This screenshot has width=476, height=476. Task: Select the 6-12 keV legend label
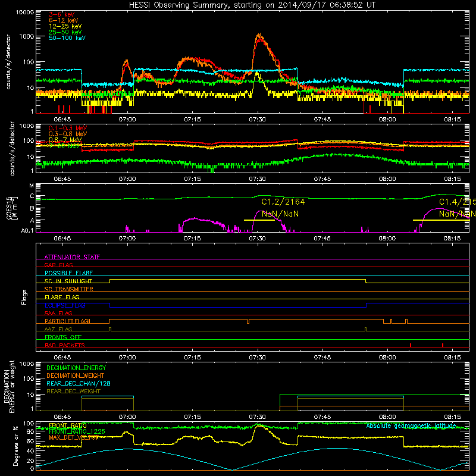point(63,20)
